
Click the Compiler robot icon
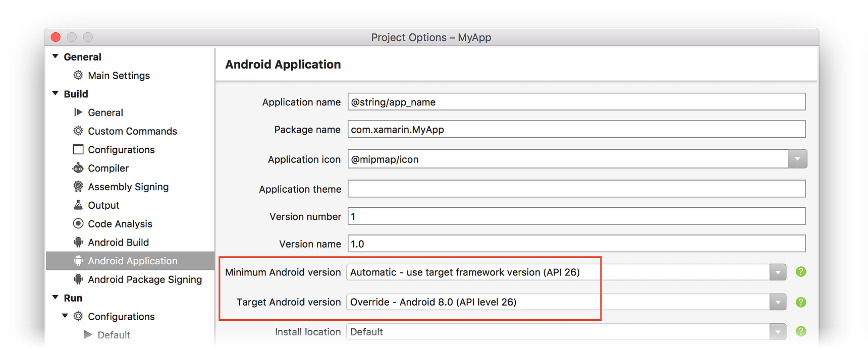(x=78, y=168)
